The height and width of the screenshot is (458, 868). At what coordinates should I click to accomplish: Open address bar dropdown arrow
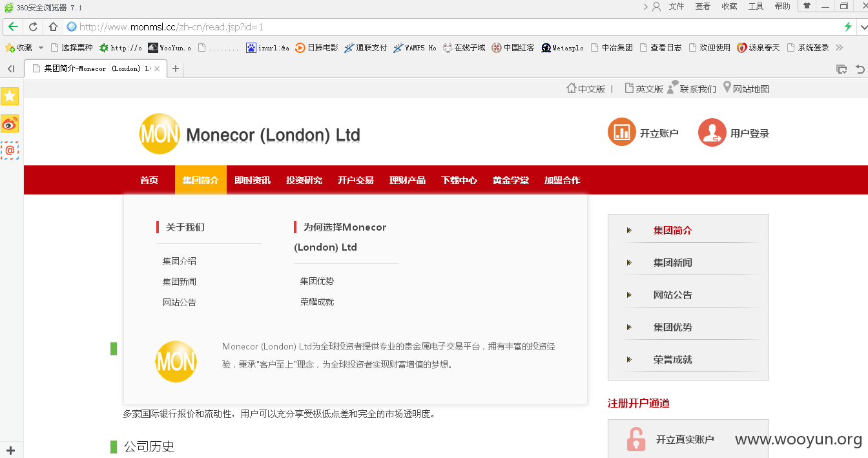(x=863, y=27)
